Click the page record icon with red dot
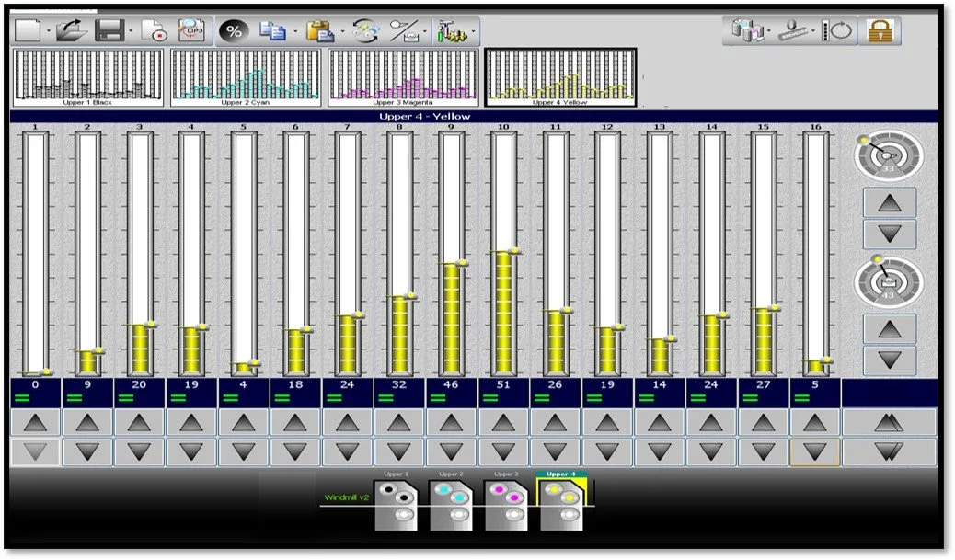This screenshot has width=955, height=560. (154, 30)
